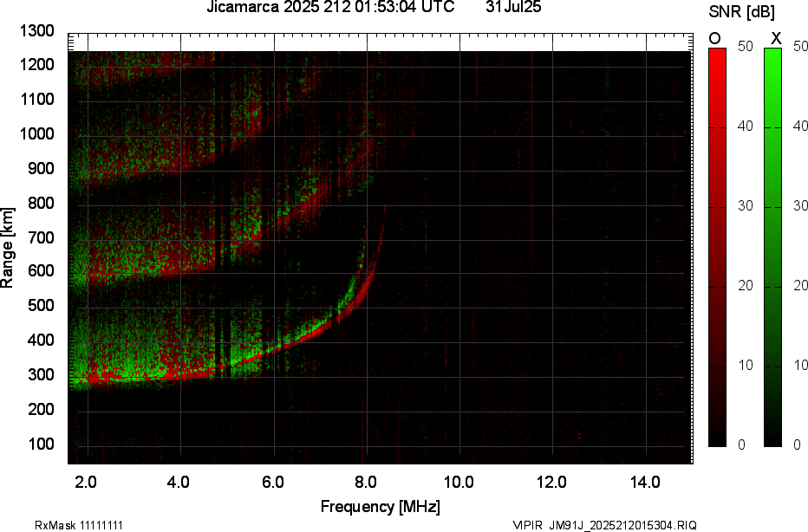Click the 300 range tick label
The width and height of the screenshot is (808, 532).
[x=41, y=374]
